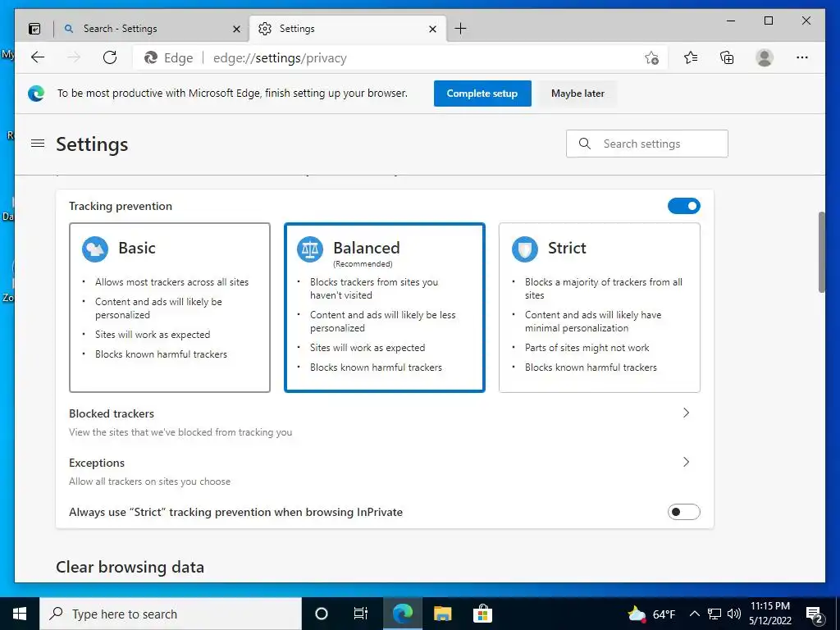The height and width of the screenshot is (630, 840).
Task: Click the 11:15 PM clock on the taskbar
Action: (769, 614)
